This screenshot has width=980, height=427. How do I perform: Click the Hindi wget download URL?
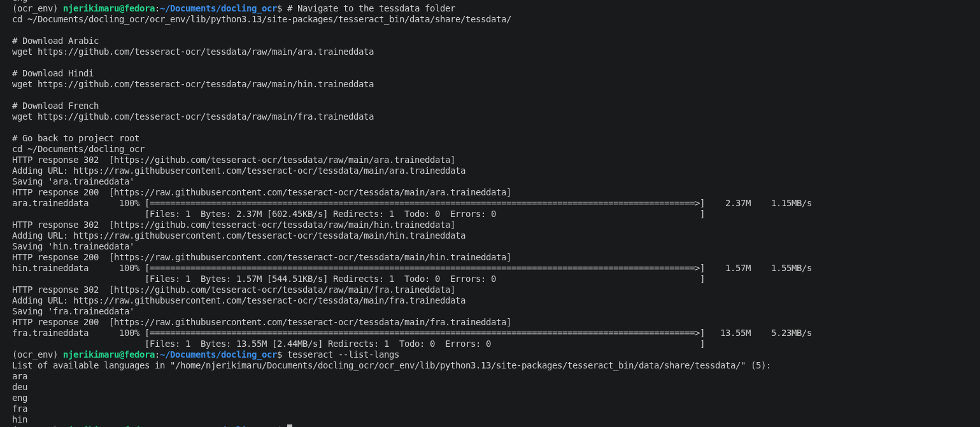[x=206, y=84]
